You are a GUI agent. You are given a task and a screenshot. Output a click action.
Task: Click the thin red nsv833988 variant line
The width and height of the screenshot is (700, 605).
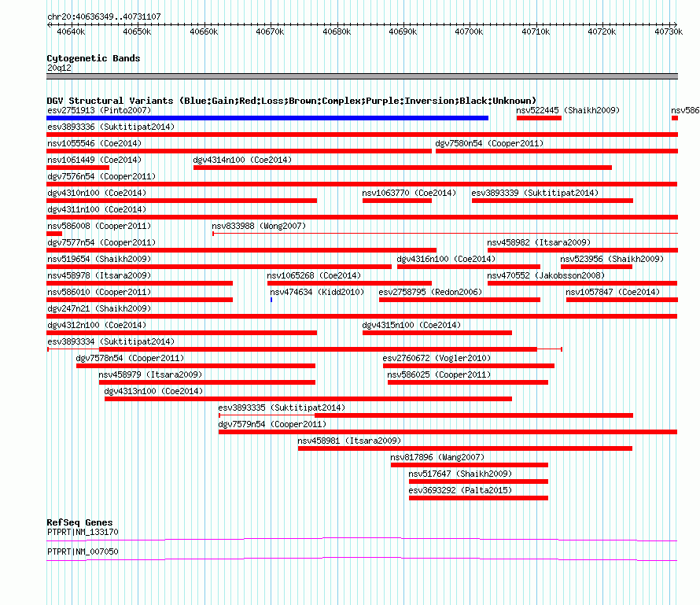pyautogui.click(x=445, y=233)
